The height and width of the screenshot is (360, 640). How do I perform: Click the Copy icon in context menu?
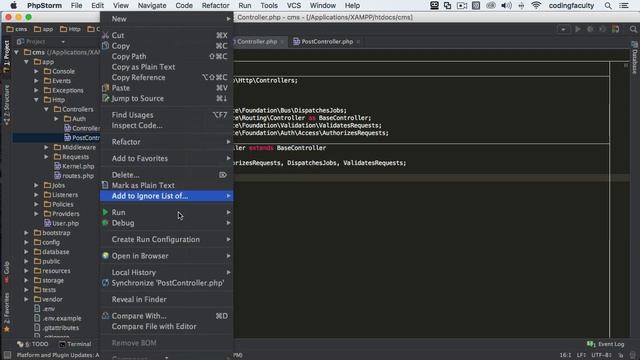click(105, 46)
